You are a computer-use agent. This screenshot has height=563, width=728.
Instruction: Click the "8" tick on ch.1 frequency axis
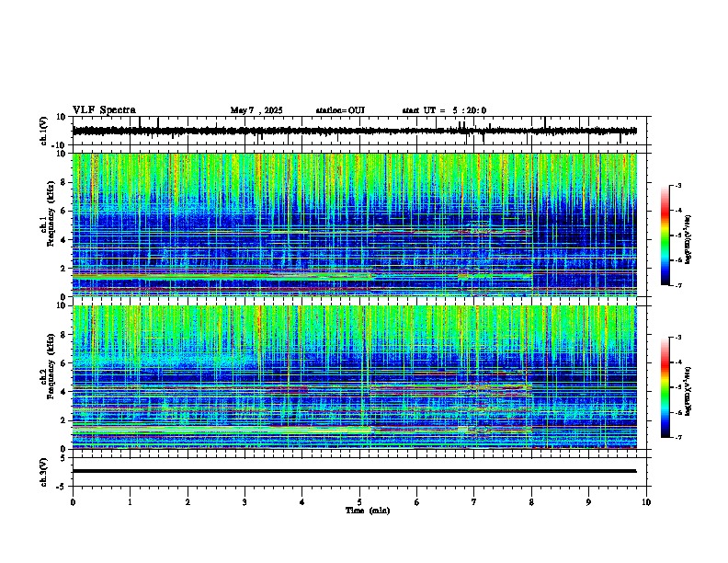click(x=63, y=182)
